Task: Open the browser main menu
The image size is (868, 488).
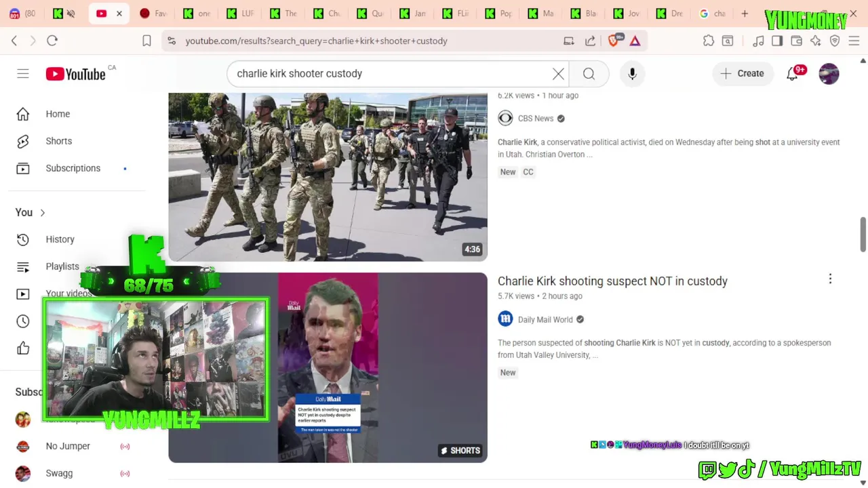Action: 854,41
